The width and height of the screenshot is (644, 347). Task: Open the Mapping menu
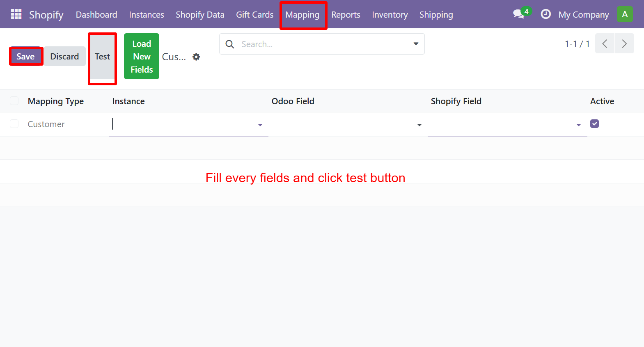tap(303, 15)
